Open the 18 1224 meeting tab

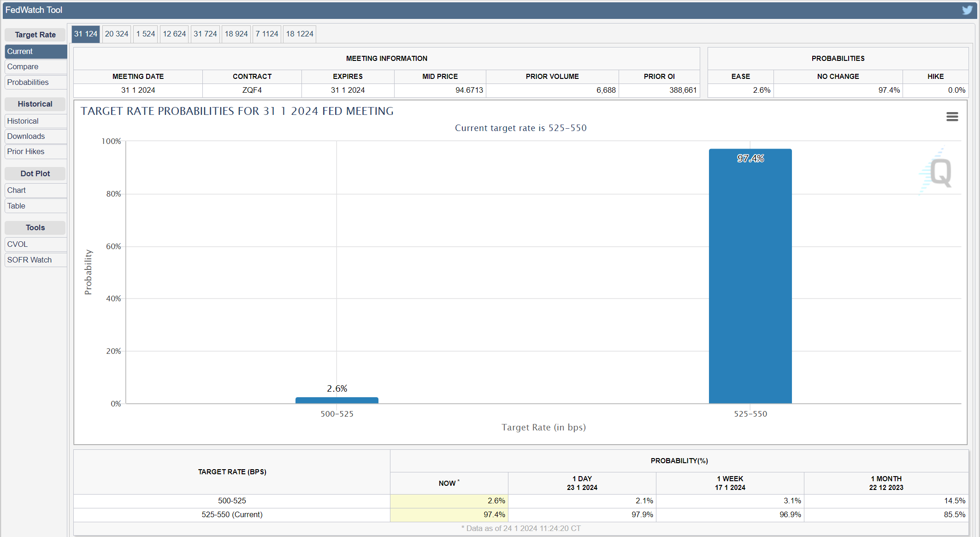pyautogui.click(x=299, y=34)
